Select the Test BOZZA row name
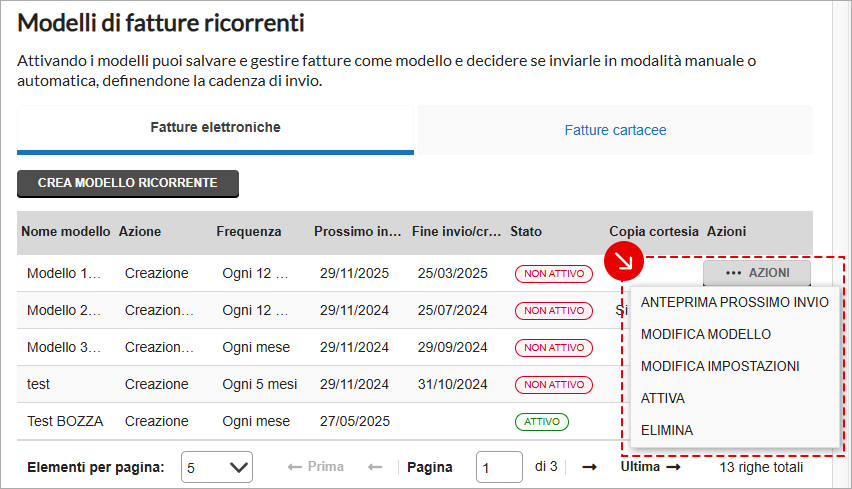 [65, 421]
